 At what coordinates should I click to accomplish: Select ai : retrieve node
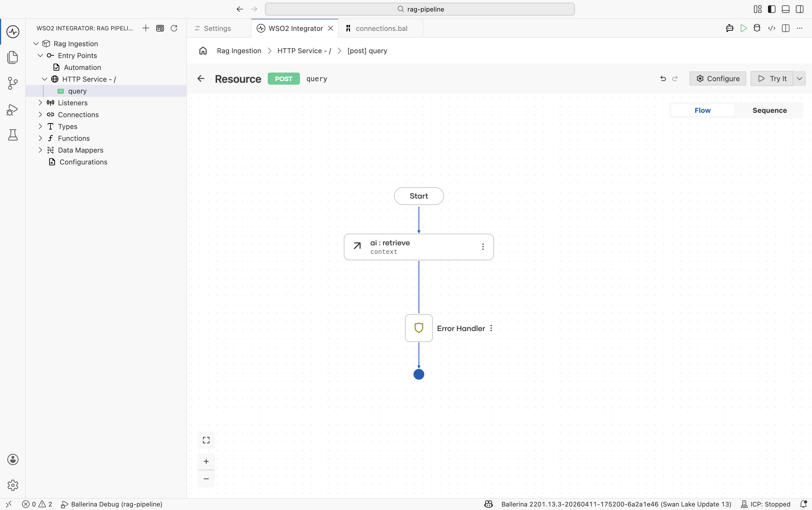coord(419,247)
